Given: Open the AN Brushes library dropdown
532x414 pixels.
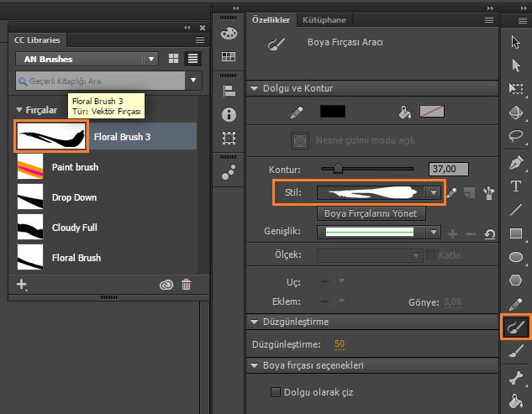Looking at the screenshot, I should click(87, 59).
